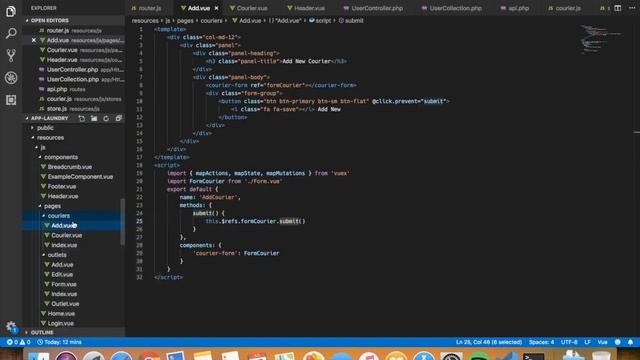Open the Explorer view in activity bar

tap(11, 11)
